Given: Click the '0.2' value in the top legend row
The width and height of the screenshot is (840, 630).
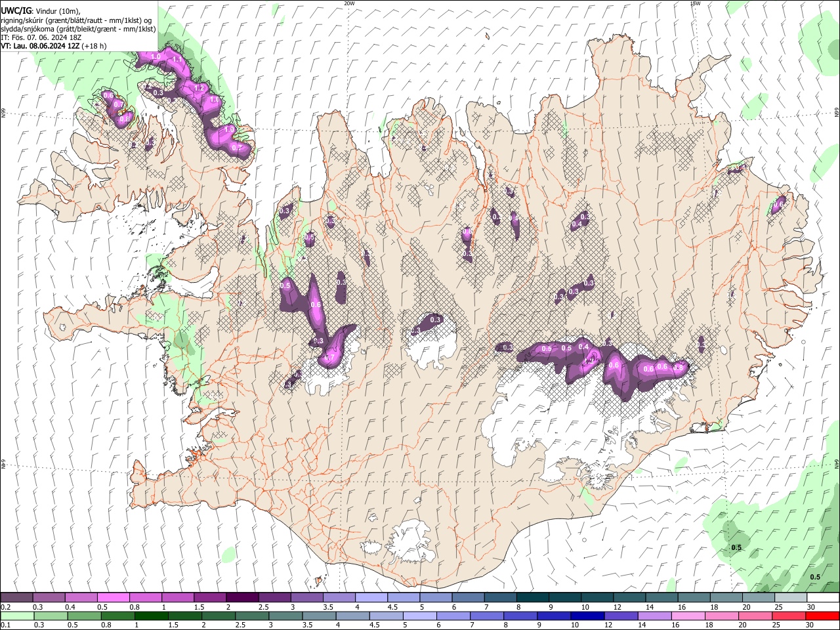Looking at the screenshot, I should [x=5, y=607].
